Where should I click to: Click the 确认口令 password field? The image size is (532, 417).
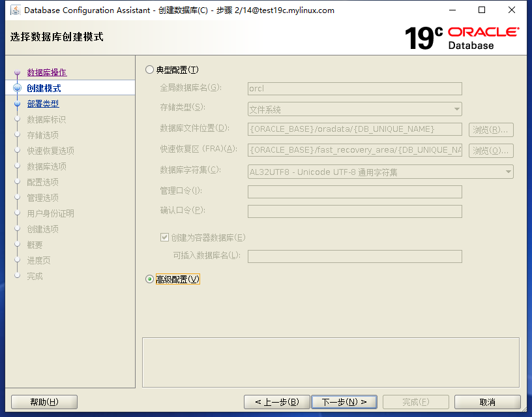tap(355, 211)
